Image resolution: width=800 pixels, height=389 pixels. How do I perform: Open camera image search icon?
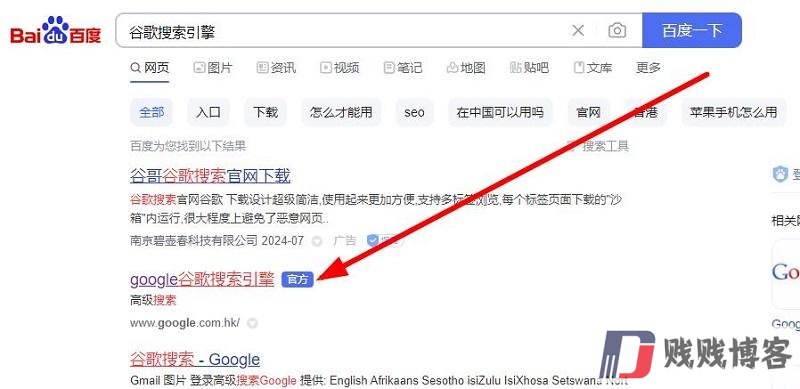pyautogui.click(x=617, y=31)
